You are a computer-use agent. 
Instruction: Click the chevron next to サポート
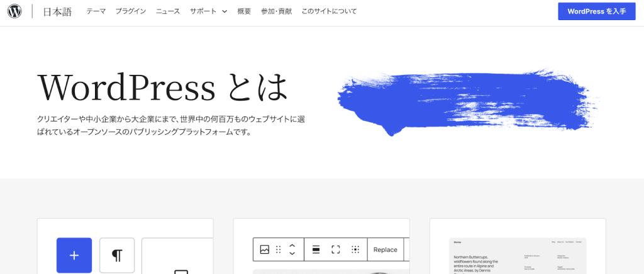(x=225, y=11)
